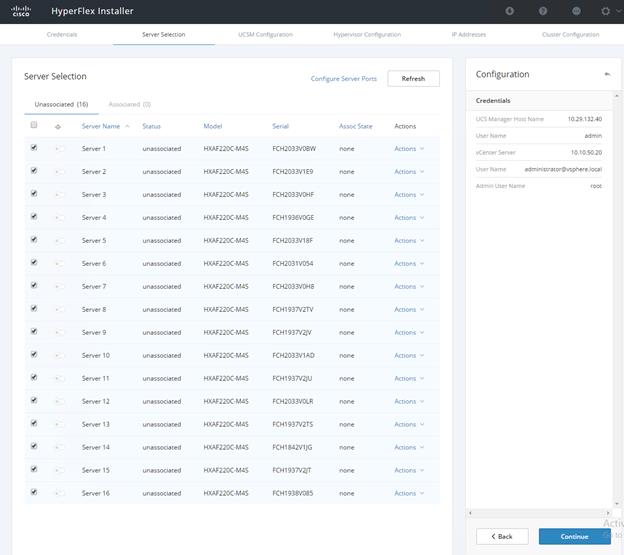624x555 pixels.
Task: Click small icon beside Server 12 name
Action: click(x=59, y=401)
